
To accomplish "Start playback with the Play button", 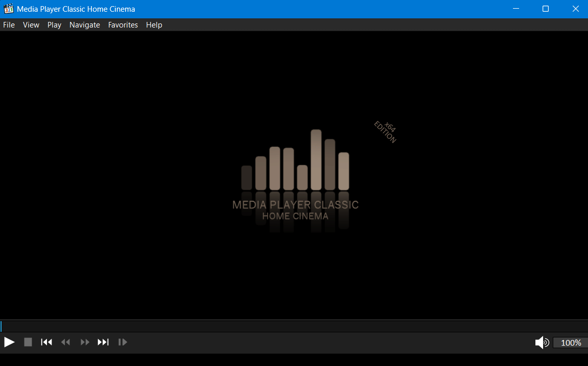I will click(x=9, y=342).
